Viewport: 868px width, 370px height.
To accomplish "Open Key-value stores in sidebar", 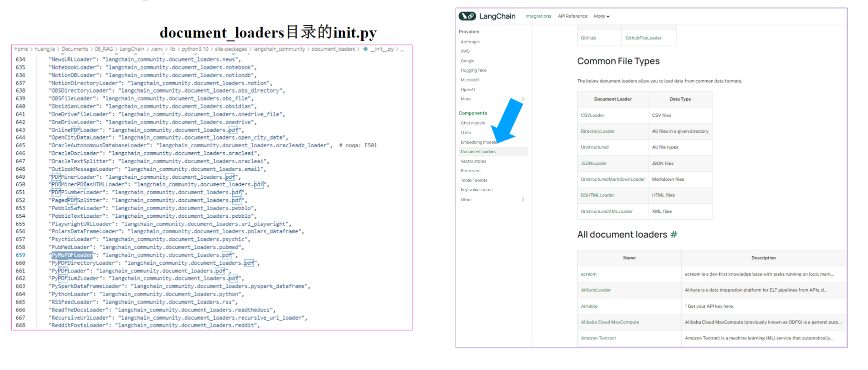I will coord(476,190).
